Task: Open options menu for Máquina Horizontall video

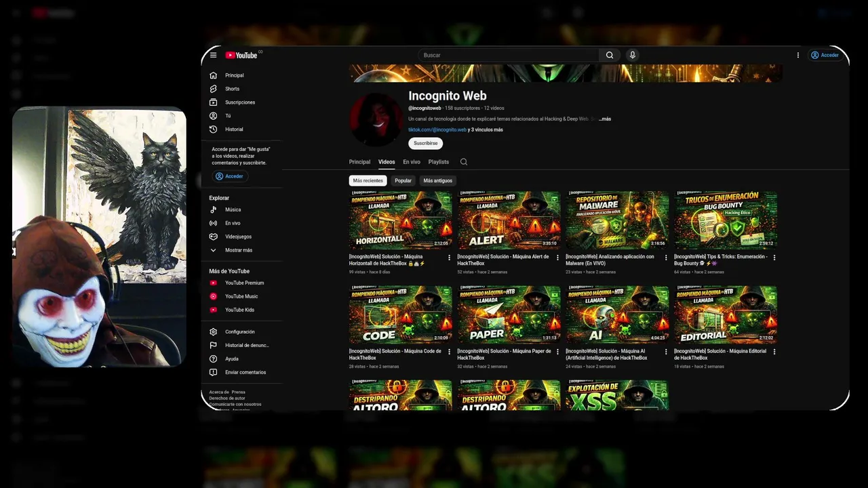Action: point(449,258)
